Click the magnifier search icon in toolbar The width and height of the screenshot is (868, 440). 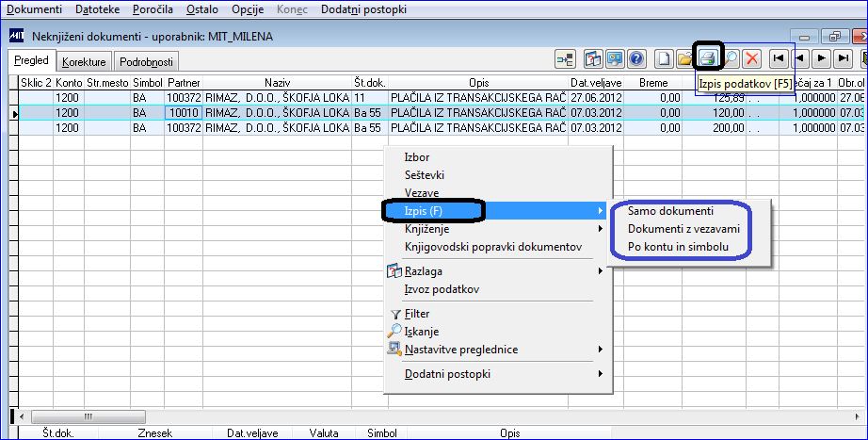point(731,58)
